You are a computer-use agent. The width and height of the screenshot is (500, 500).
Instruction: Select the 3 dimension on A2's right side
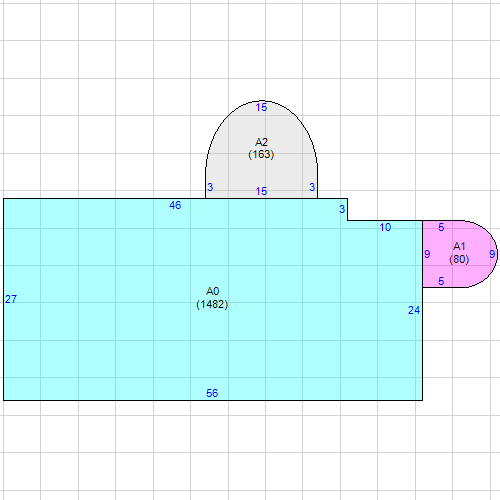(312, 187)
